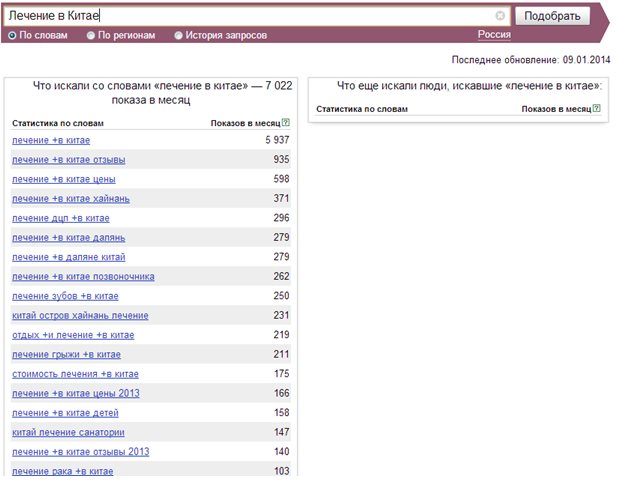Select the value '371' in the table
Screen dimensions: 618x483
click(x=281, y=198)
